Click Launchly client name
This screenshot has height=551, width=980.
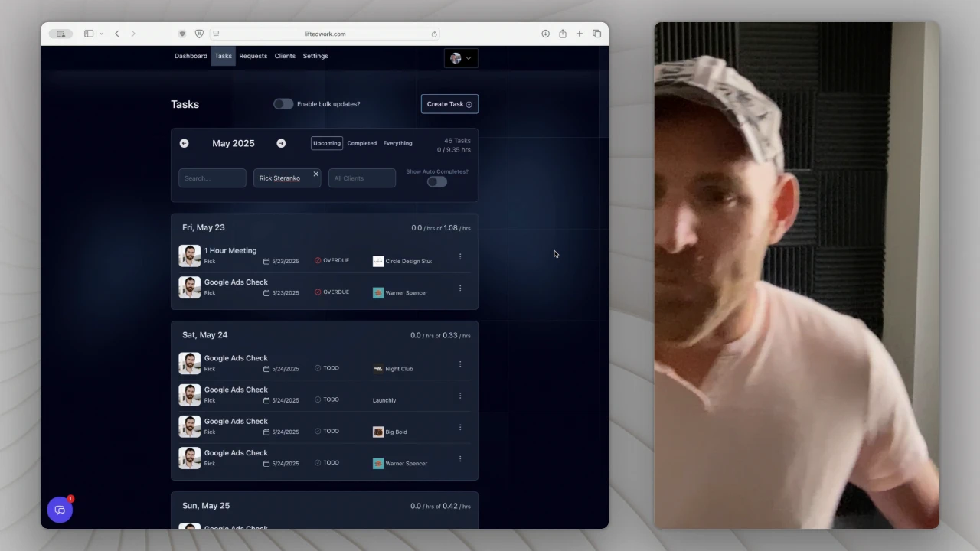point(384,400)
